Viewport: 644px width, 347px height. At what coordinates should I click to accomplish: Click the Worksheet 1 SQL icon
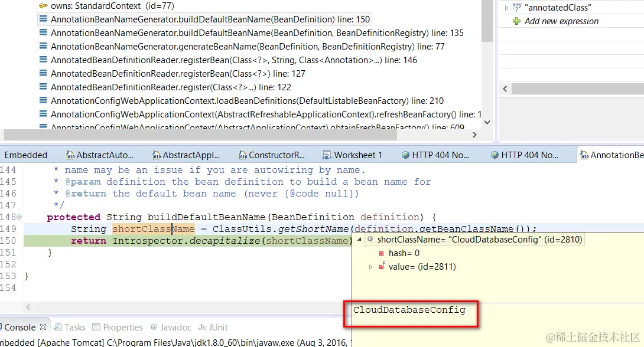coord(327,155)
